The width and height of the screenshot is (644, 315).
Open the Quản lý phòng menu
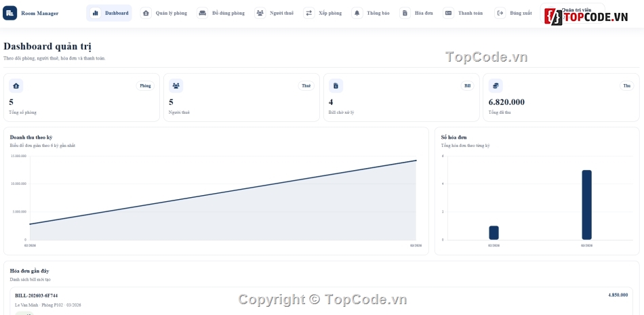coord(163,13)
